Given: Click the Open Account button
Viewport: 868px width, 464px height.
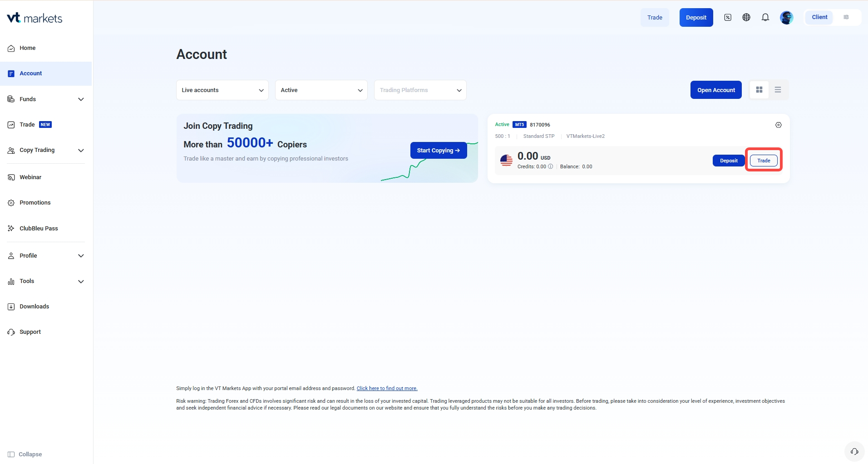Looking at the screenshot, I should point(716,90).
